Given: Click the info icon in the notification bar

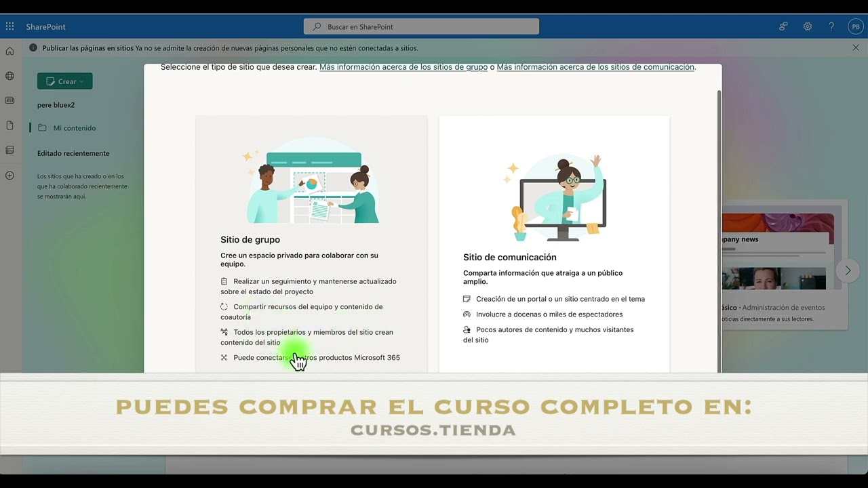Looking at the screenshot, I should 33,48.
